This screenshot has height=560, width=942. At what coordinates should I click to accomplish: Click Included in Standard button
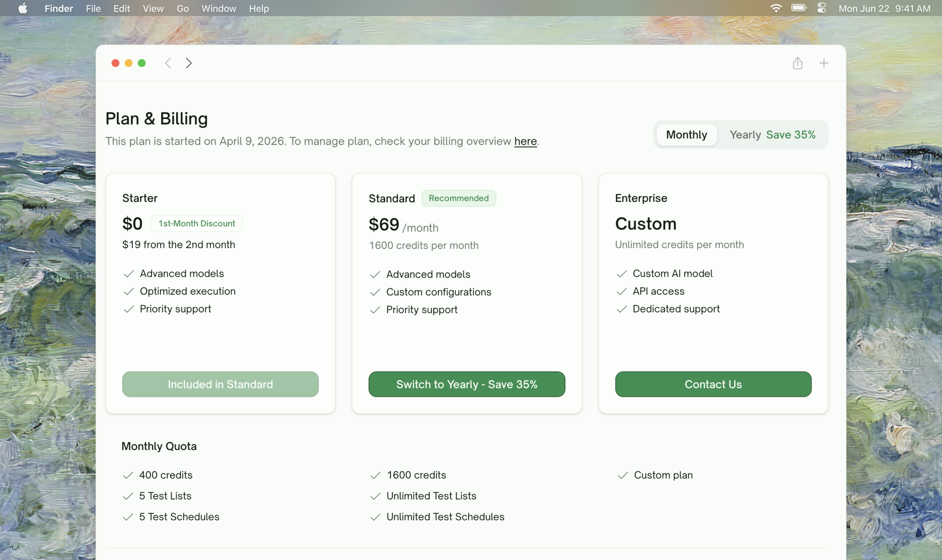[220, 384]
